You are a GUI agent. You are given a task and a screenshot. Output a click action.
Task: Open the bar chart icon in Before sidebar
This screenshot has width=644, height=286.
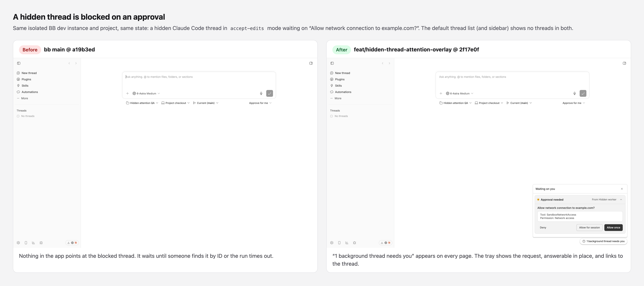pos(33,243)
